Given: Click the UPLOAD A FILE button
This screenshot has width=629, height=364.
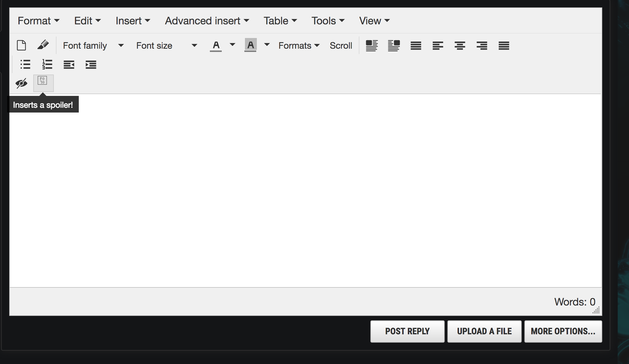Looking at the screenshot, I should pyautogui.click(x=484, y=331).
